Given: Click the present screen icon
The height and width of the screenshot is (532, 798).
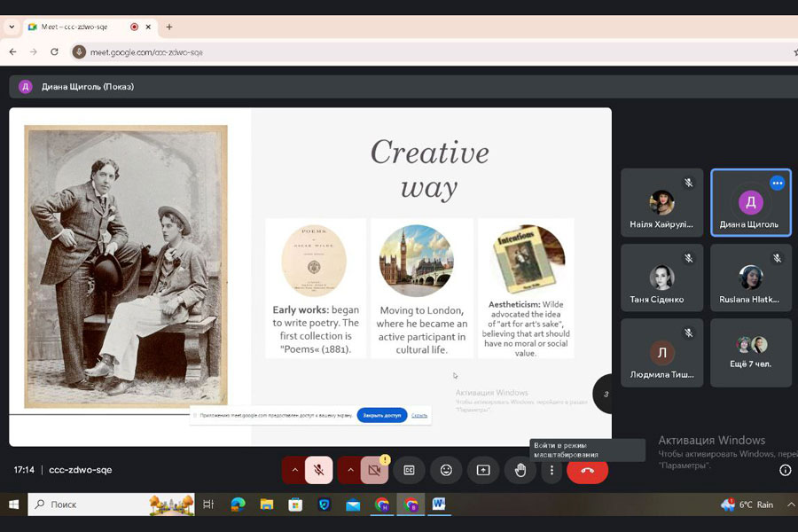Looking at the screenshot, I should 483,470.
